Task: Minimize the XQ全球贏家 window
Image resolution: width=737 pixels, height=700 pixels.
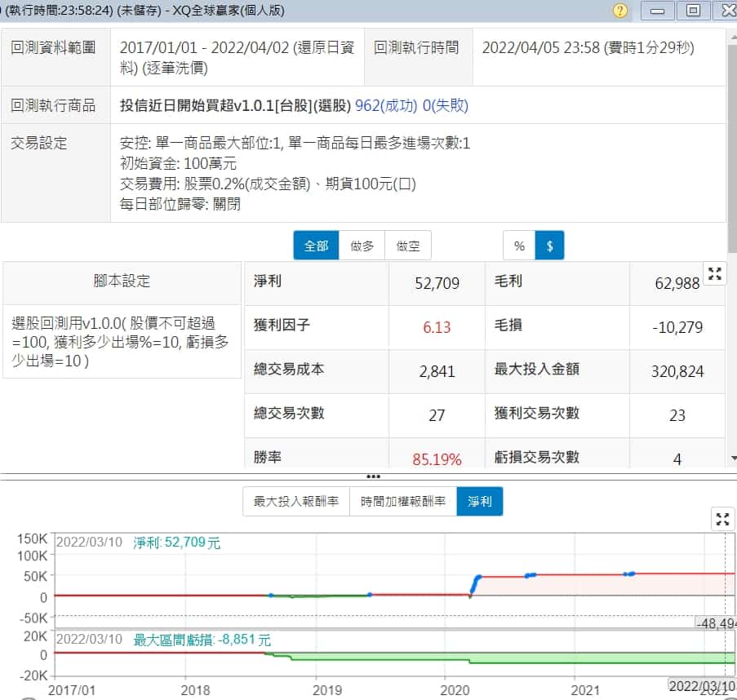Action: click(x=659, y=11)
